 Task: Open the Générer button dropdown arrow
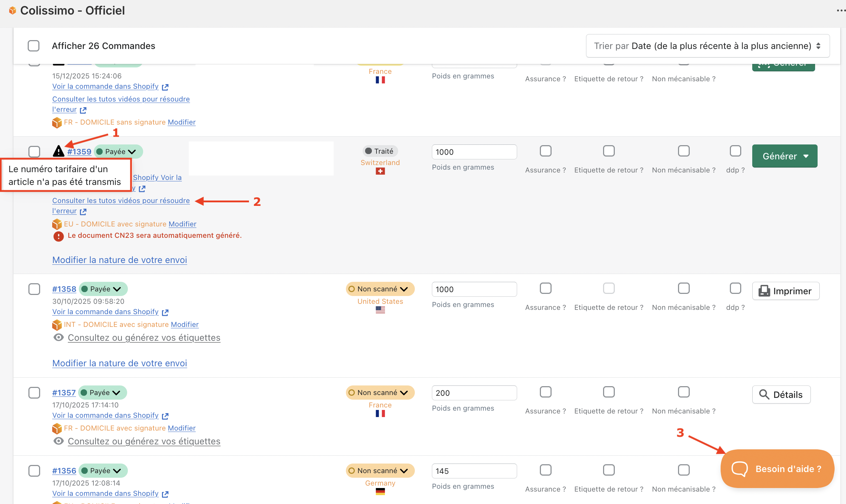point(806,156)
